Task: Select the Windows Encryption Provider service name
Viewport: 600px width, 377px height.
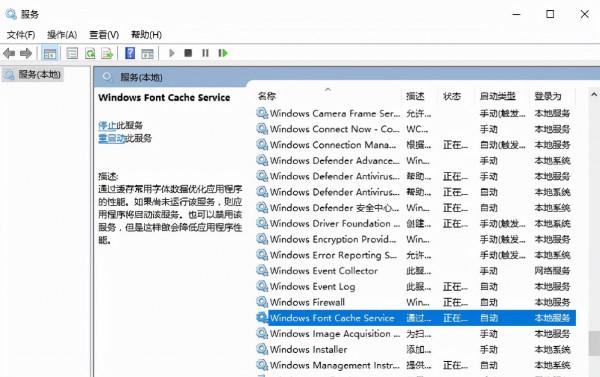Action: coord(333,239)
